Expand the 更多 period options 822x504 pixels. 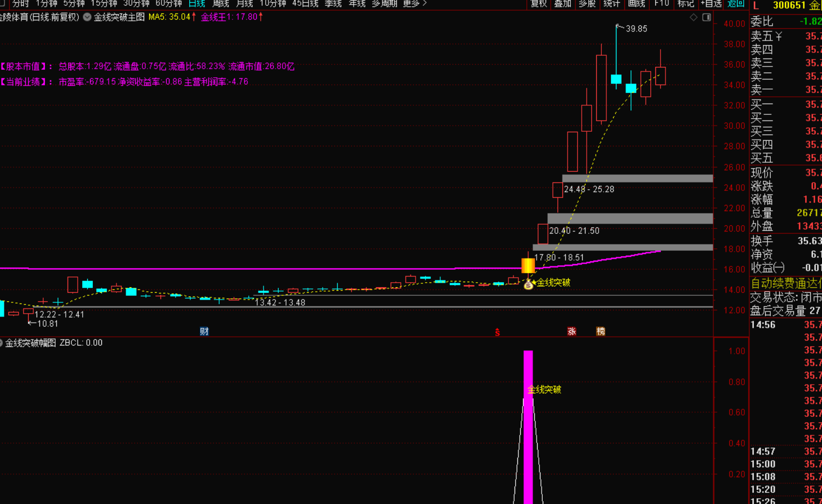415,3
